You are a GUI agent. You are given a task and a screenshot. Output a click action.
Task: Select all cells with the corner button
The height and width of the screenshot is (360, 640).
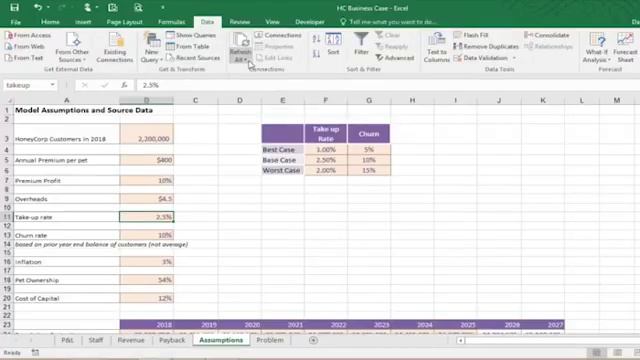click(x=8, y=100)
